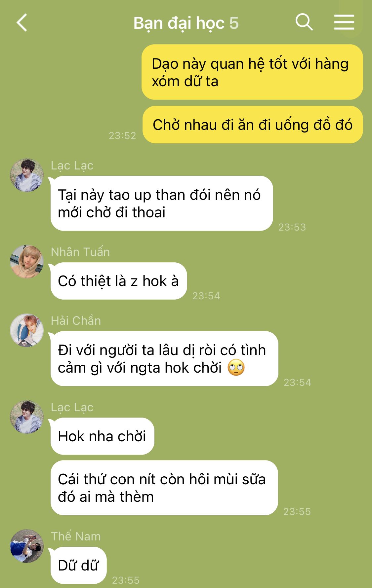Tap the message 'Đi với người ta lâu dị'
The height and width of the screenshot is (588, 372).
coord(164,358)
